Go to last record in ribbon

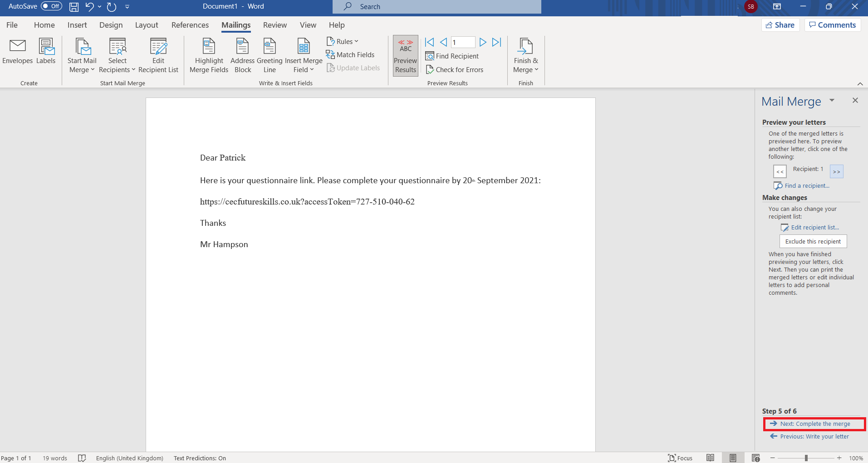tap(497, 42)
